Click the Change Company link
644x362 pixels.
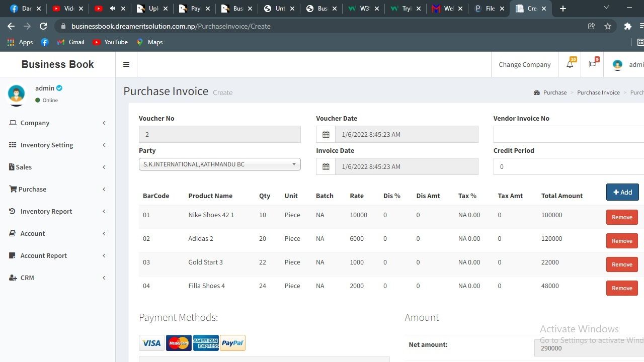[x=524, y=64]
